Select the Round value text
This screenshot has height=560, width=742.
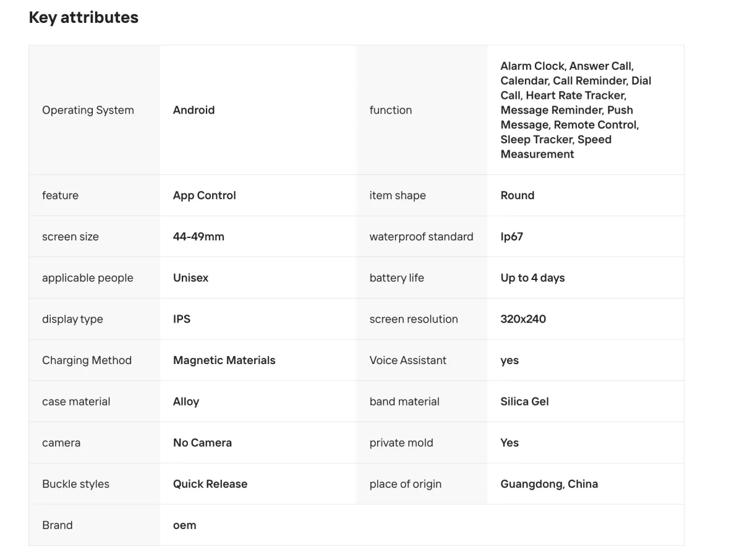click(517, 195)
